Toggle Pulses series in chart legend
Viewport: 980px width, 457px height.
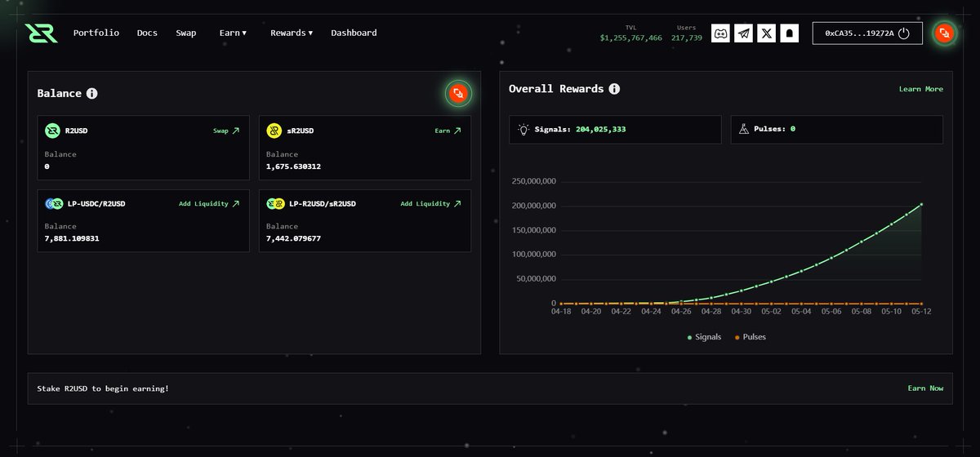751,337
